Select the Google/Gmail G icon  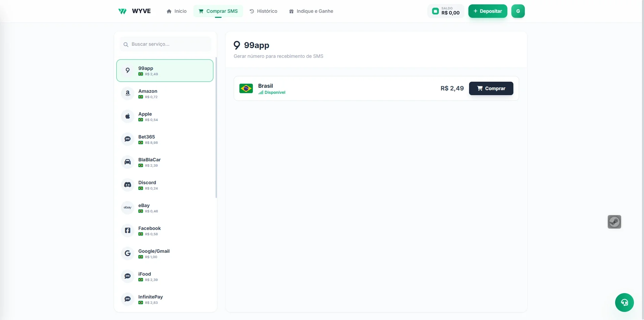(128, 253)
